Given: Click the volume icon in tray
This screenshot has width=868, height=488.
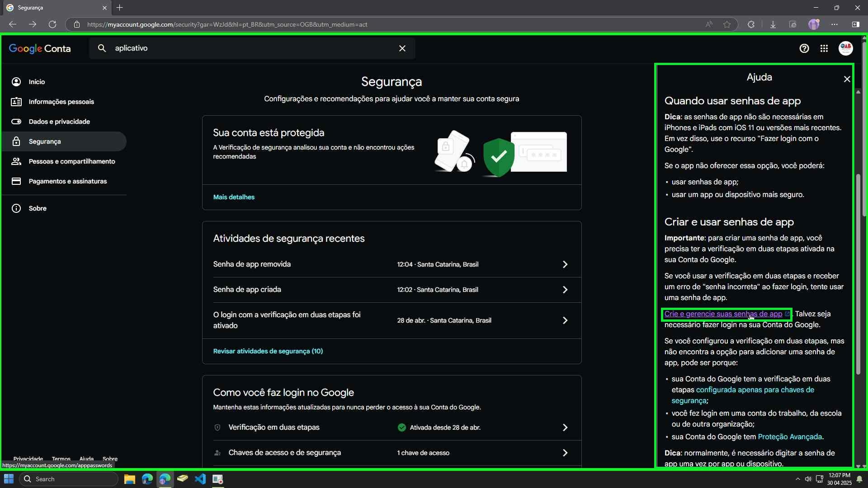Looking at the screenshot, I should [x=808, y=479].
